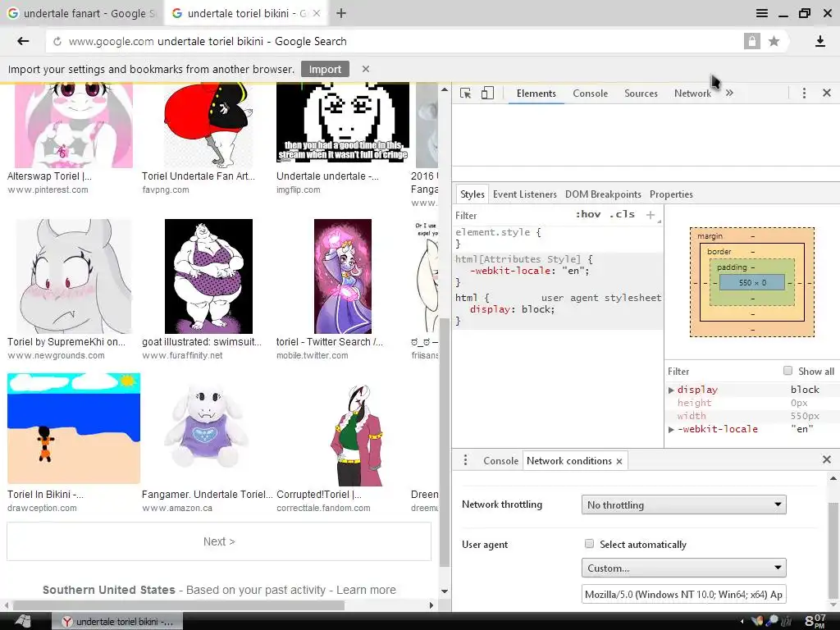Screen dimensions: 840x630
Task: Toggle the .cls class editor
Action: pos(622,214)
